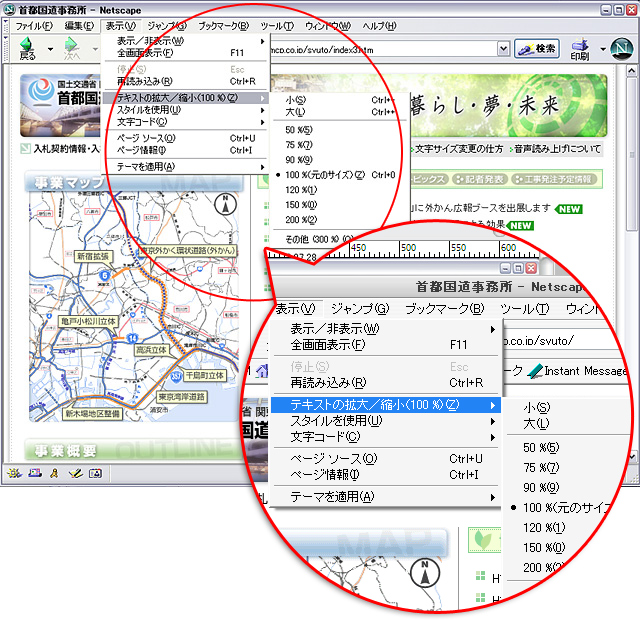Click the 東京湾岸道路 label on the map
Image resolution: width=640 pixels, height=620 pixels.
click(x=181, y=397)
